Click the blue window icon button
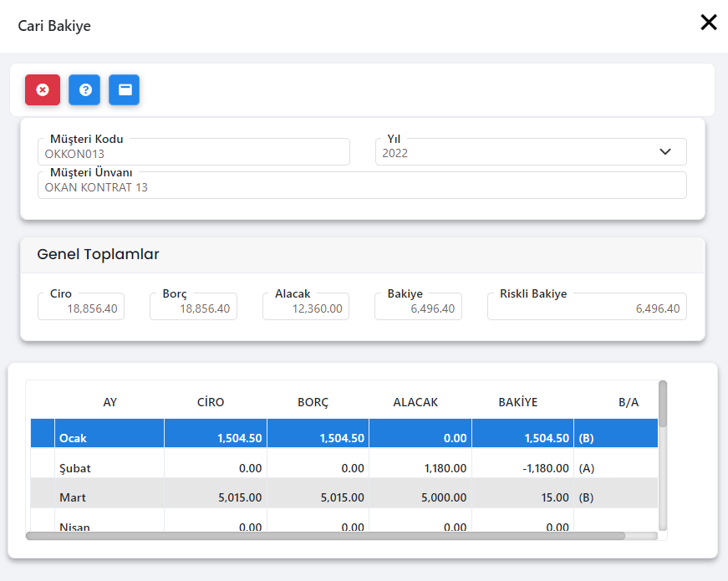This screenshot has height=581, width=728. click(x=125, y=89)
